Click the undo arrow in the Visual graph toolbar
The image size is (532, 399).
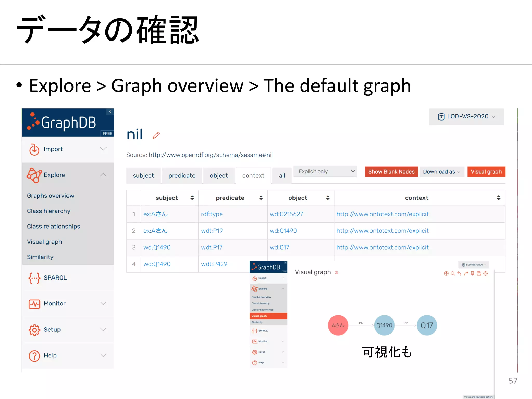tap(459, 273)
